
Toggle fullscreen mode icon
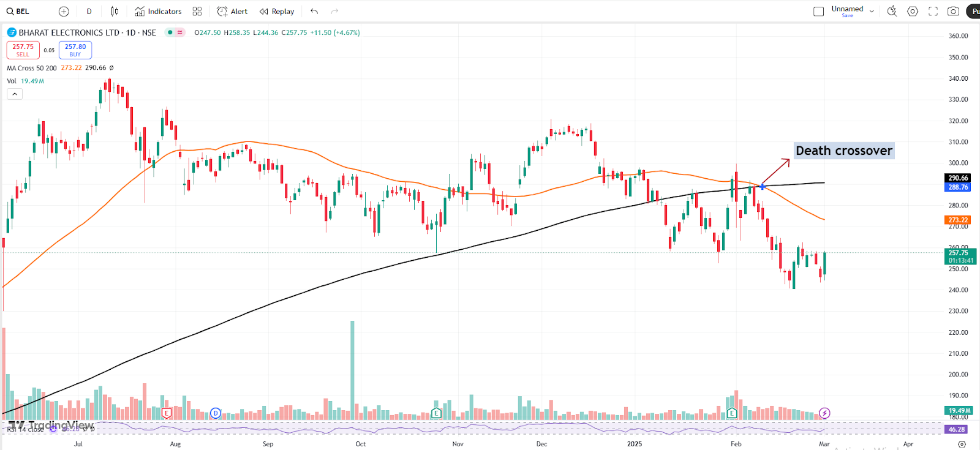(933, 11)
